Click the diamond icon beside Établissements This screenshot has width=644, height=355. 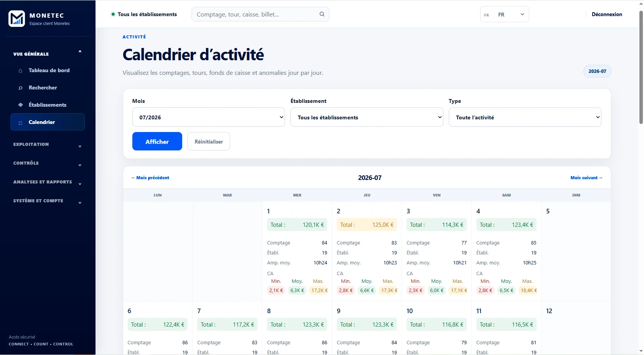pos(20,105)
